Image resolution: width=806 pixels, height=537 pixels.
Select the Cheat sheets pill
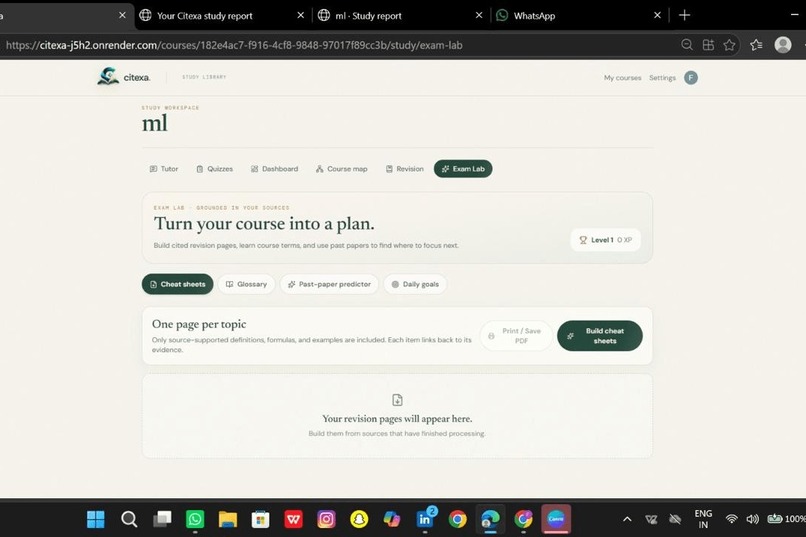(177, 284)
